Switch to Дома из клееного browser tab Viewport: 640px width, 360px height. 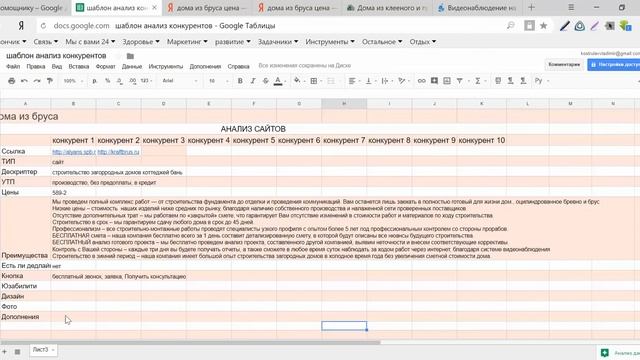coord(387,8)
